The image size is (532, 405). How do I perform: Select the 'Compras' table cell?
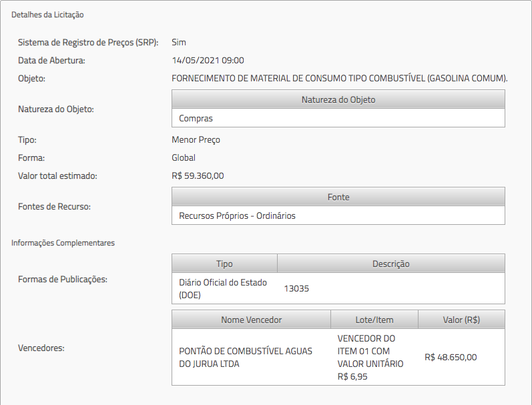(196, 118)
